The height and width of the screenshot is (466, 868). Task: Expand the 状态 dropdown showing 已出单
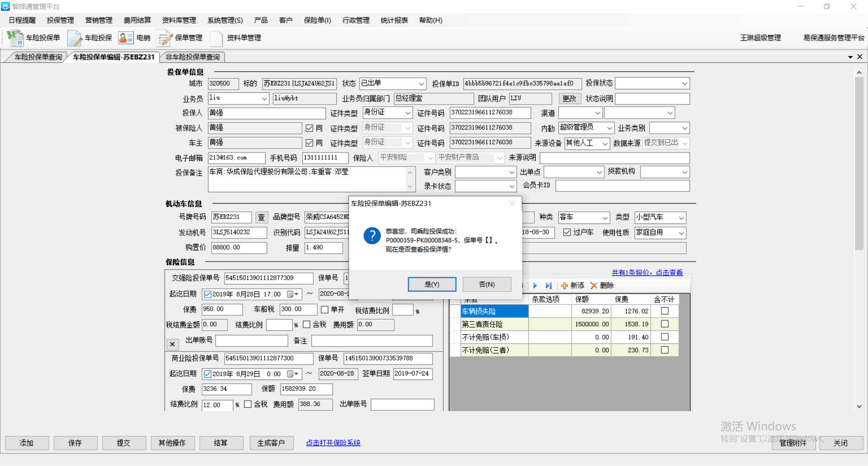[x=421, y=84]
